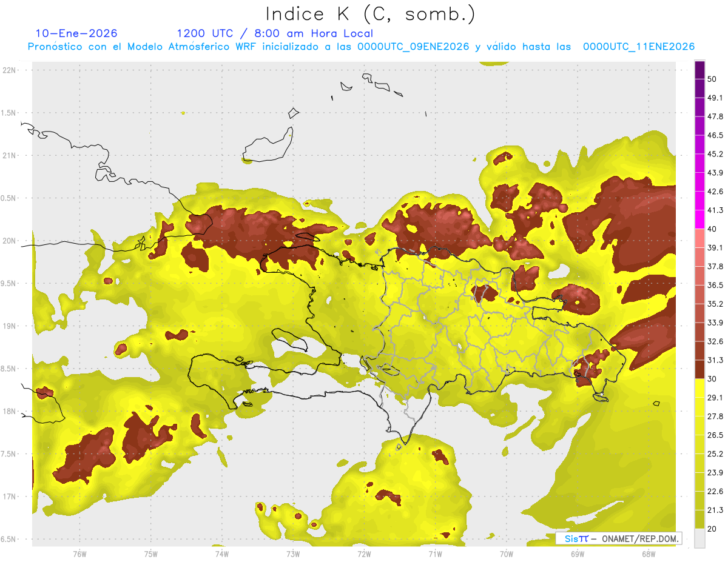Click the dark purple swatch above the 50 label

(699, 71)
